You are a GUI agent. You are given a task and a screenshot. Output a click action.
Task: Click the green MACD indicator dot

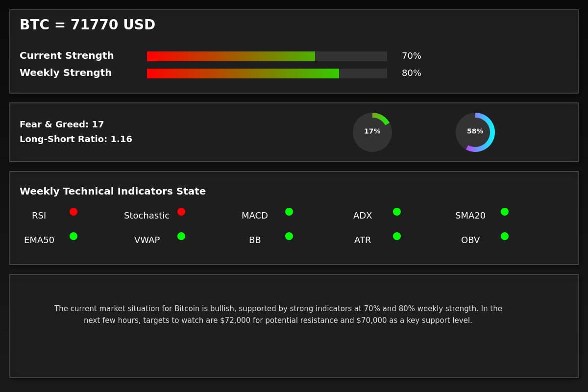(289, 212)
